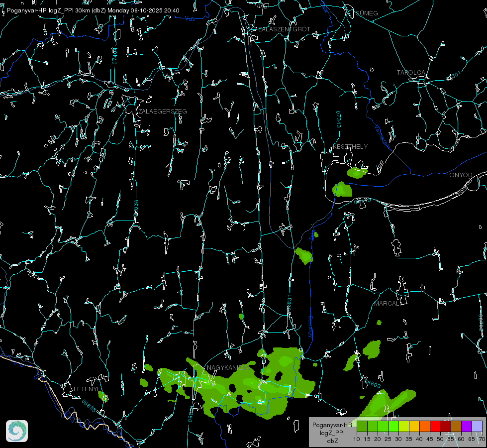Click the logZ_PPI legend label
The height and width of the screenshot is (448, 487).
(x=332, y=433)
